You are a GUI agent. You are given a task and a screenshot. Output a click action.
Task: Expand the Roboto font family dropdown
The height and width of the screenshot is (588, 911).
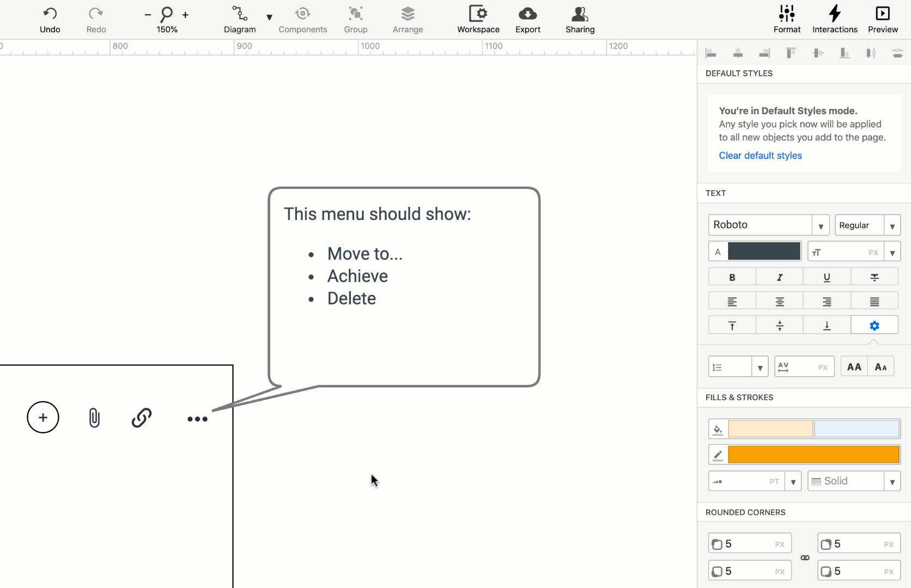(821, 225)
